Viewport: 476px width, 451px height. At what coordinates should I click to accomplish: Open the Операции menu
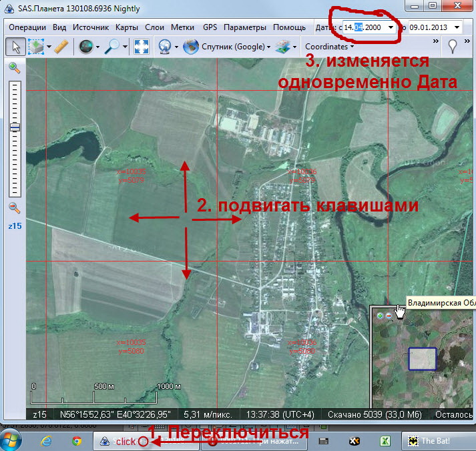(x=27, y=27)
